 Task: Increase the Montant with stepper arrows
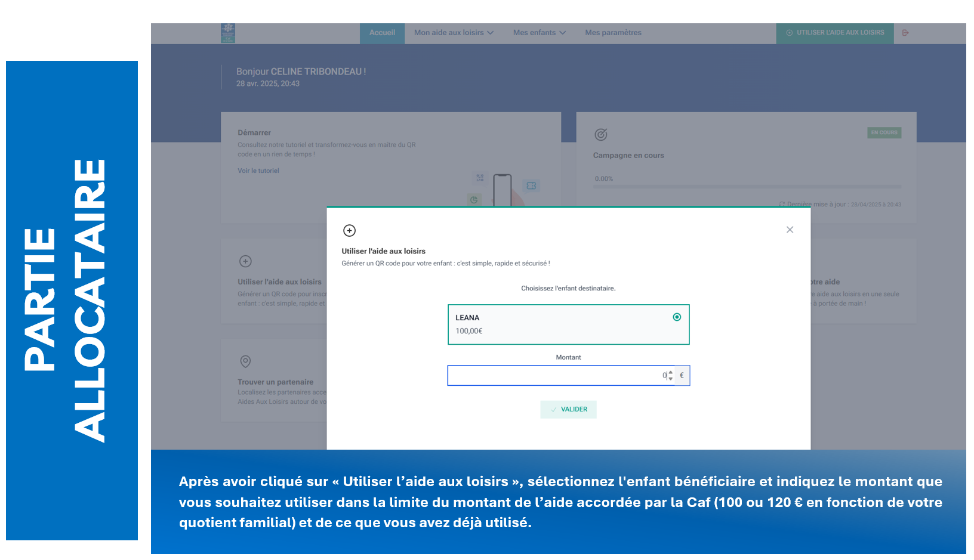click(671, 373)
